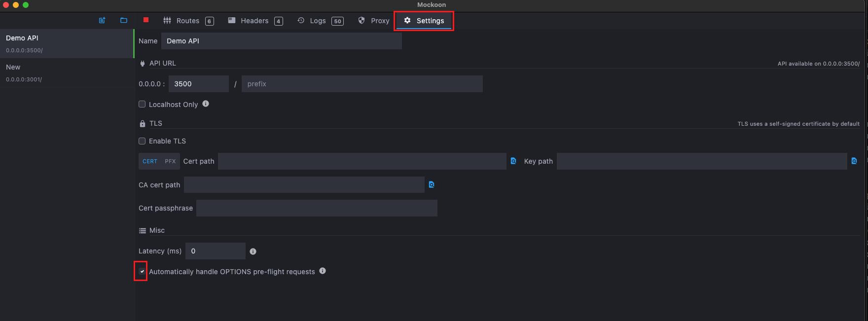Enable the Localhost Only checkbox
868x321 pixels.
(142, 104)
